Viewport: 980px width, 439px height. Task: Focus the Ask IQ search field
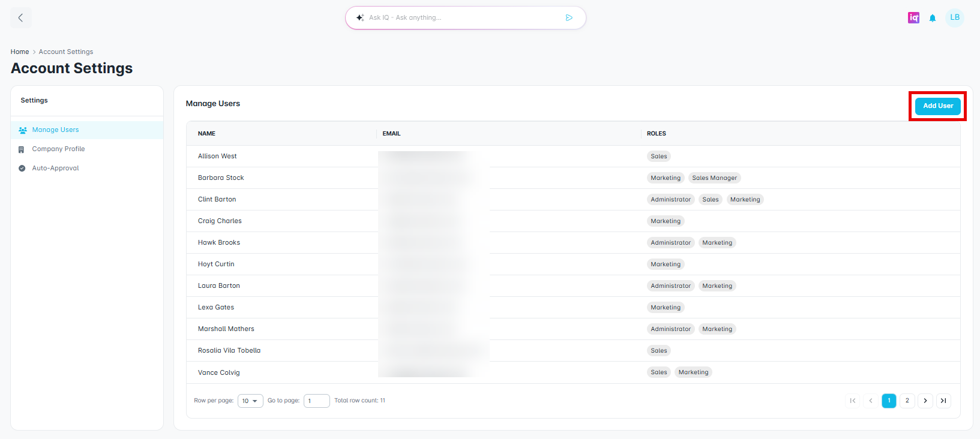click(x=462, y=18)
